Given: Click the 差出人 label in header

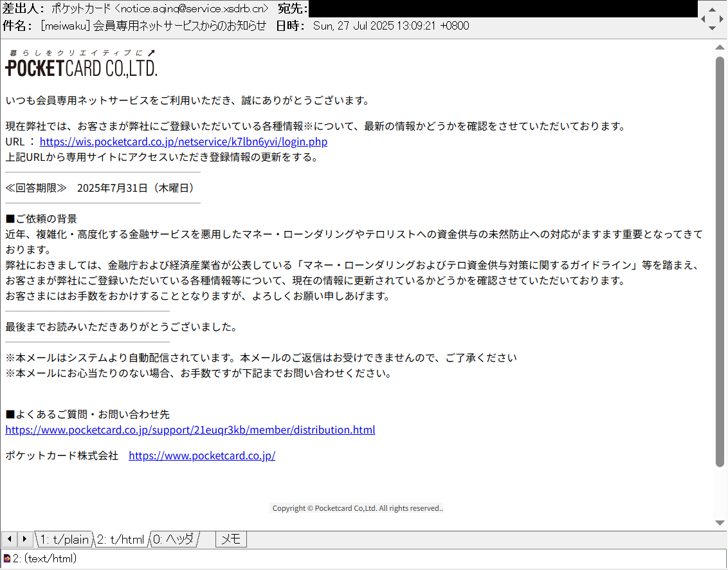Looking at the screenshot, I should point(23,8).
